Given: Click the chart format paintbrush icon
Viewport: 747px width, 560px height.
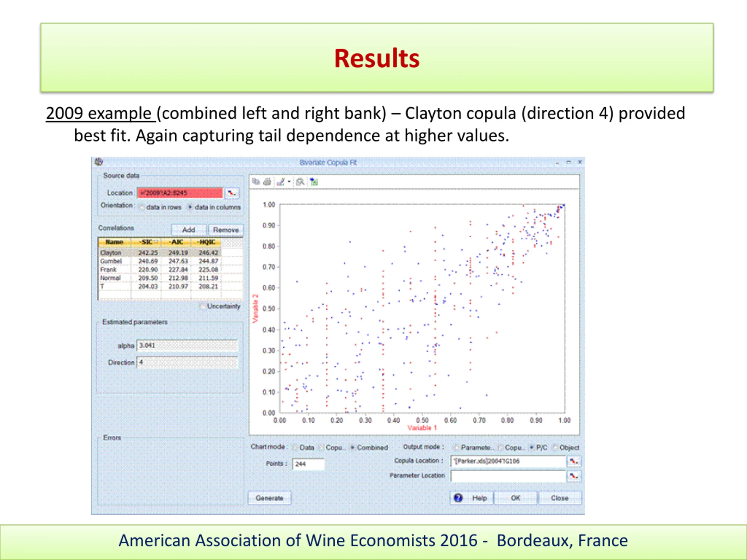Looking at the screenshot, I should (281, 182).
